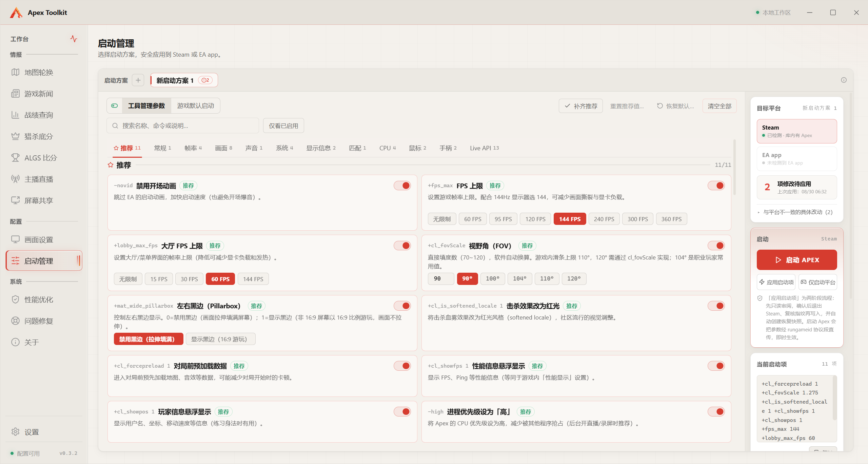Open 设置 gear settings

pos(44,432)
